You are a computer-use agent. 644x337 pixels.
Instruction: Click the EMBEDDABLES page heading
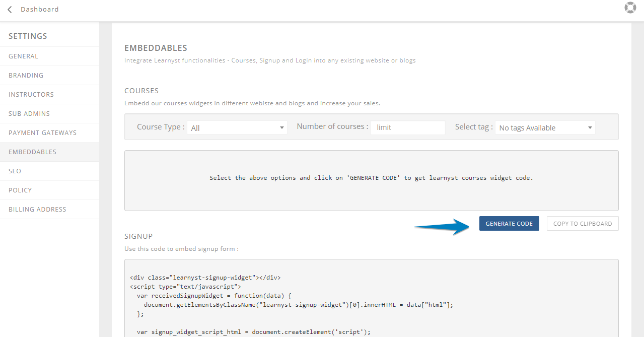156,48
